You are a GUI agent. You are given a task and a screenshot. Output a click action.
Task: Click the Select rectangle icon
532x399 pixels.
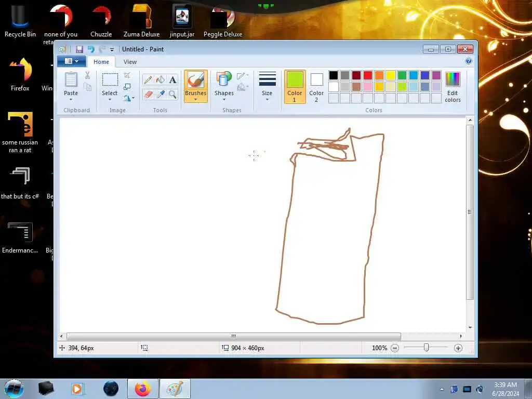tap(110, 80)
